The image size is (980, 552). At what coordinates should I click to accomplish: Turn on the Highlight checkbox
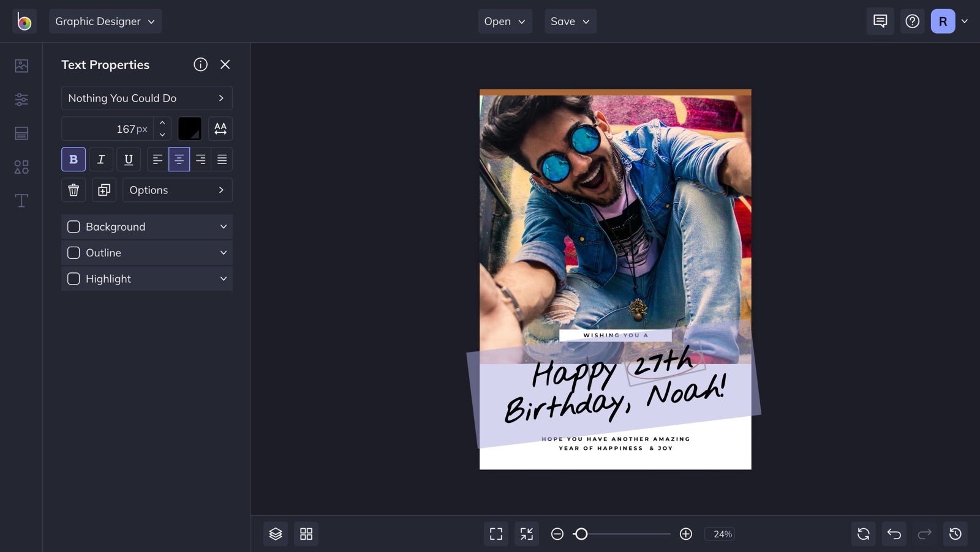pyautogui.click(x=73, y=279)
